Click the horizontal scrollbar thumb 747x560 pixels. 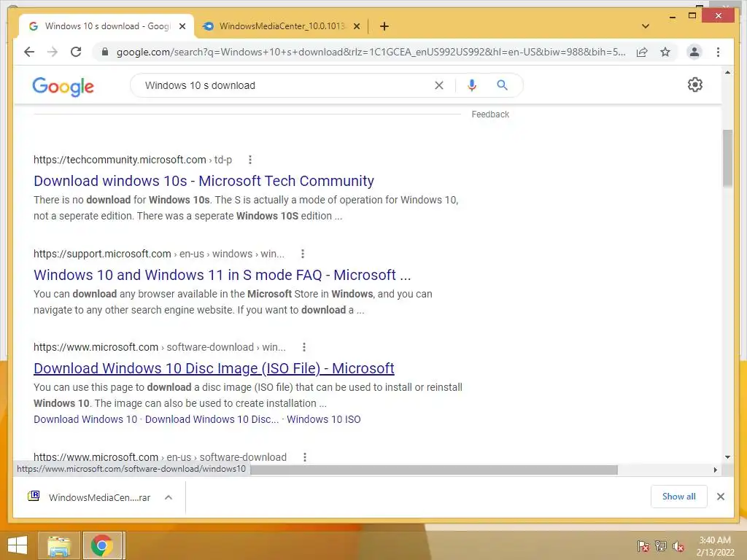[433, 470]
